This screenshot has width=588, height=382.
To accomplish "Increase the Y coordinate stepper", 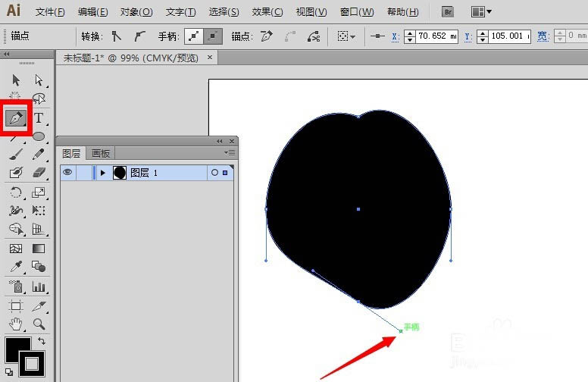I will pos(483,33).
